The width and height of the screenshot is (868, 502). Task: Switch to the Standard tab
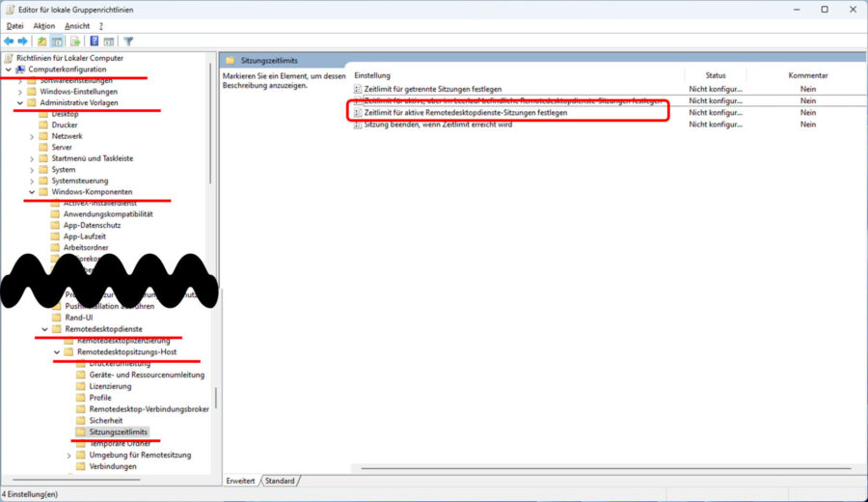point(280,481)
